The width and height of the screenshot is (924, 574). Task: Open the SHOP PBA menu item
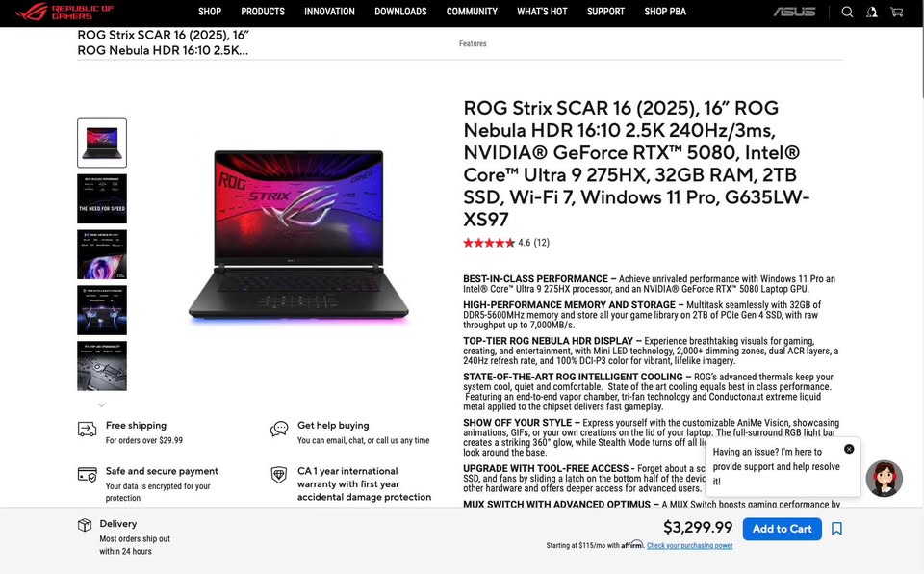[x=665, y=12]
